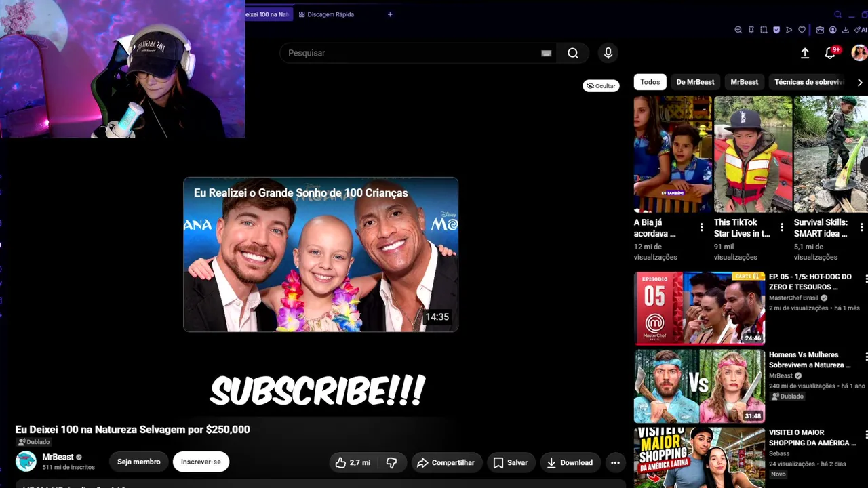Open the "EP. 05 - 1/5: HOT-DOG DO ZERO" title
Screen dimensions: 868x488
point(810,282)
